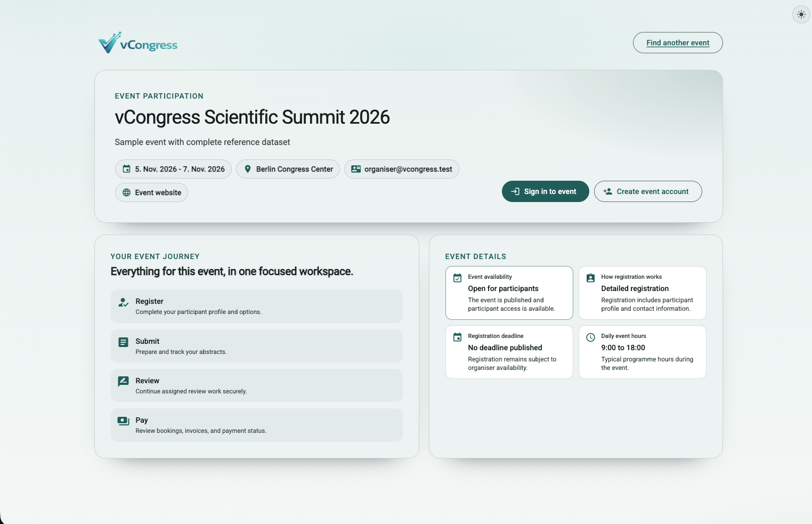The image size is (812, 524).
Task: Select the How registration works card
Action: 643,293
